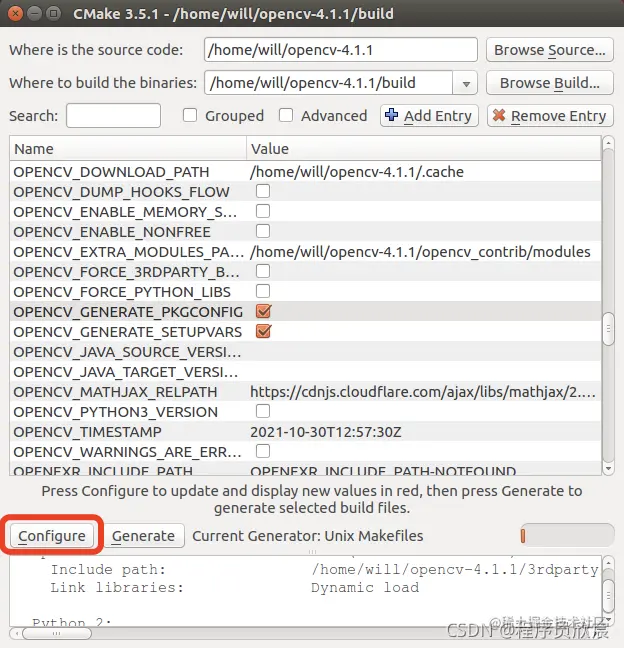Enable the Grouped checkbox
Viewport: 624px width, 648px height.
coord(190,115)
